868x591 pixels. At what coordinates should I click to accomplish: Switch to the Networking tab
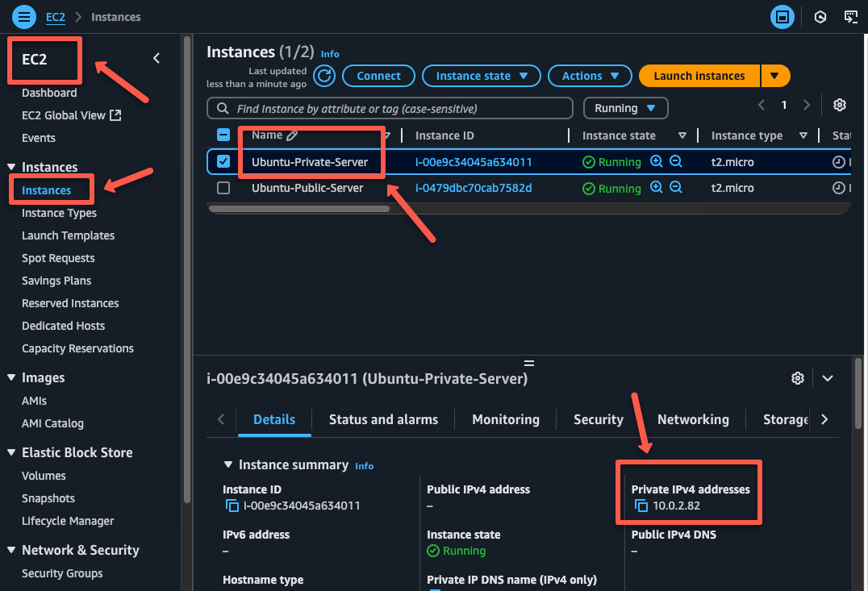tap(692, 419)
